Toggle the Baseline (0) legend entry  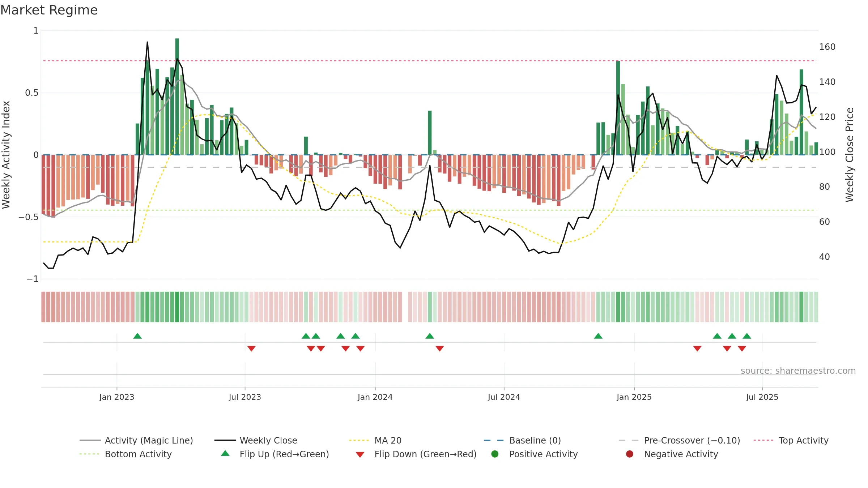pyautogui.click(x=522, y=440)
